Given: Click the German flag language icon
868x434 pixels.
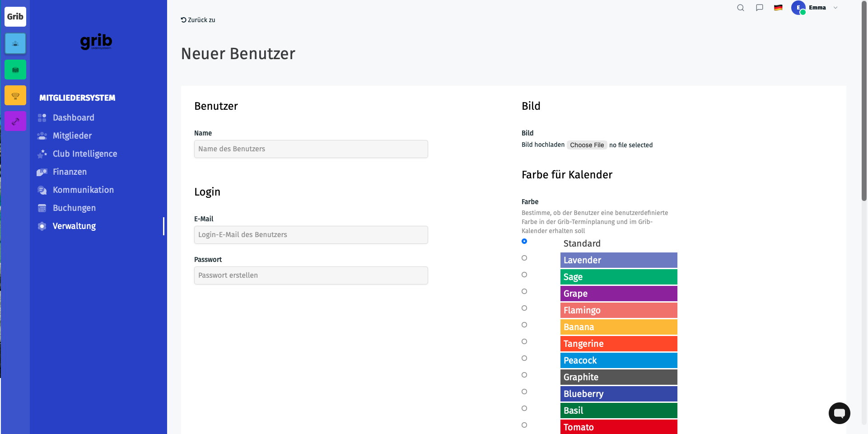Looking at the screenshot, I should pyautogui.click(x=778, y=8).
